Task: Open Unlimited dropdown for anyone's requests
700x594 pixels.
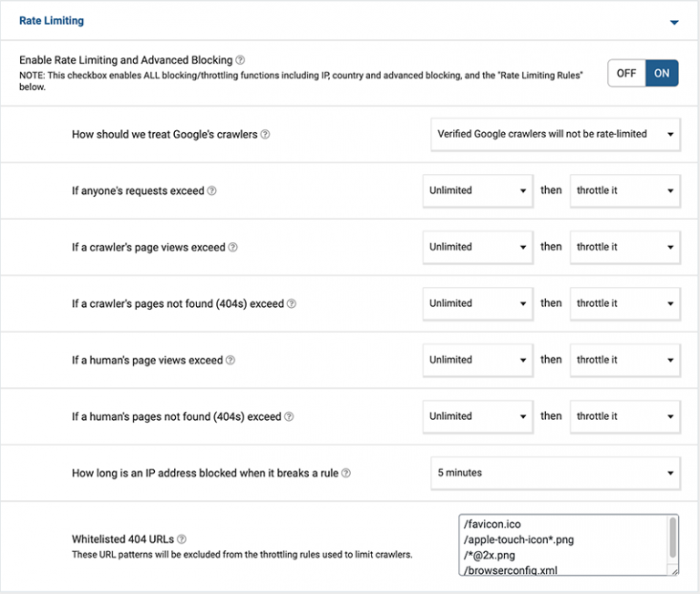Action: pos(478,190)
